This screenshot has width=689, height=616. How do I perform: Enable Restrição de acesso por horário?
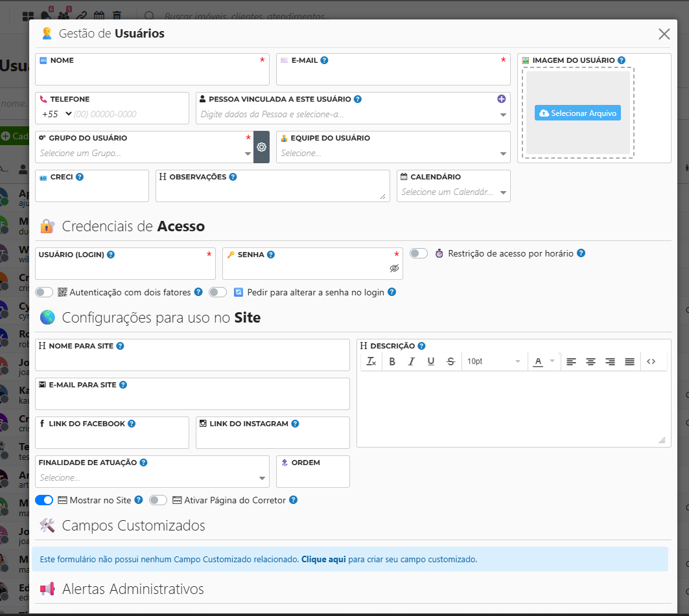tap(419, 253)
